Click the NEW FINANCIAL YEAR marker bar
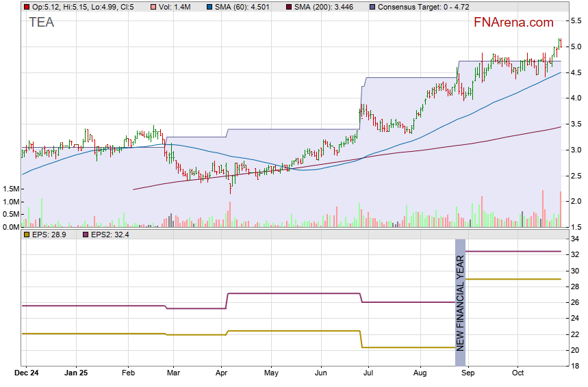Image resolution: width=588 pixels, height=387 pixels. tap(460, 302)
